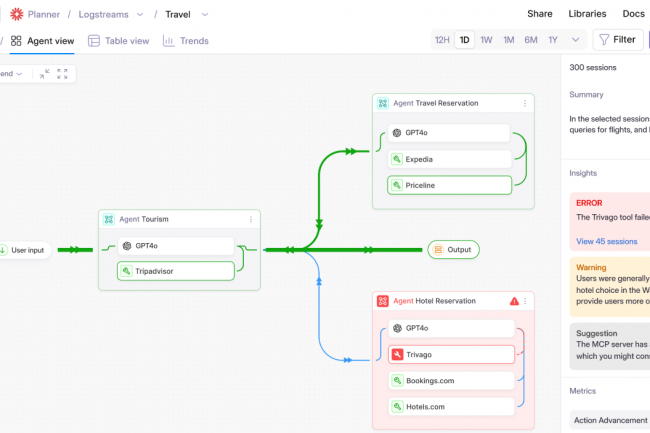Screen dimensions: 650x433
Task: Expand the Travel dropdown chevron
Action: click(205, 14)
